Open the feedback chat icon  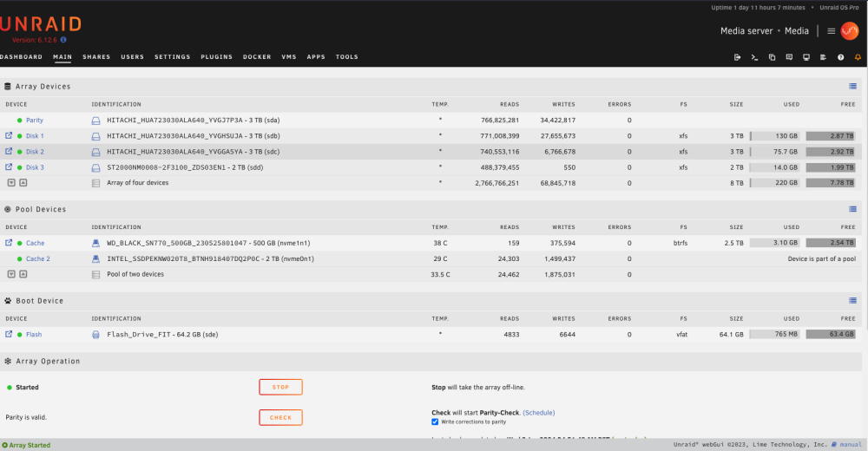789,57
